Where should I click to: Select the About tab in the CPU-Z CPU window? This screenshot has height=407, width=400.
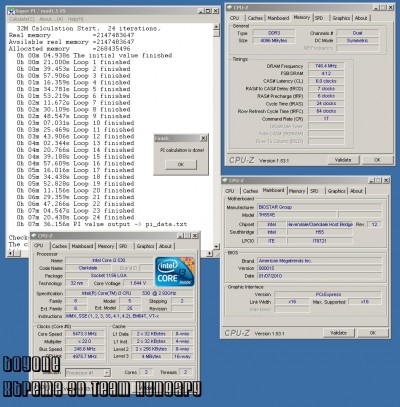pos(165,246)
